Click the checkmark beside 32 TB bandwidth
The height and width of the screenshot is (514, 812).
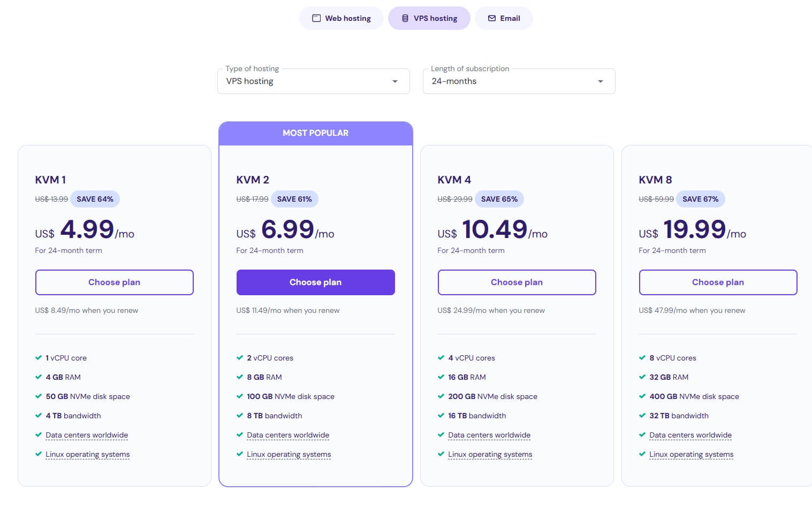642,416
